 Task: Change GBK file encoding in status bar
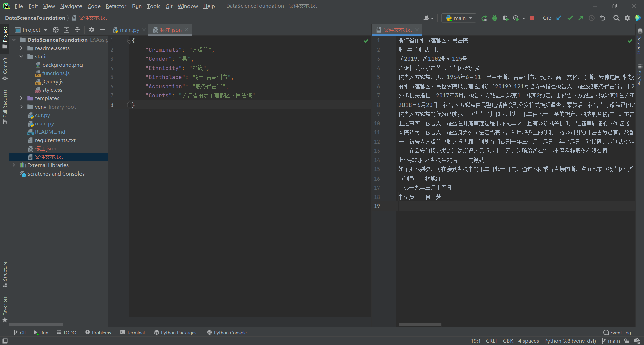tap(508, 341)
